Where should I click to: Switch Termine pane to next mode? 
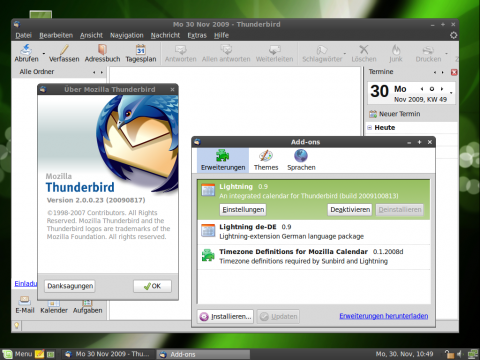442,72
